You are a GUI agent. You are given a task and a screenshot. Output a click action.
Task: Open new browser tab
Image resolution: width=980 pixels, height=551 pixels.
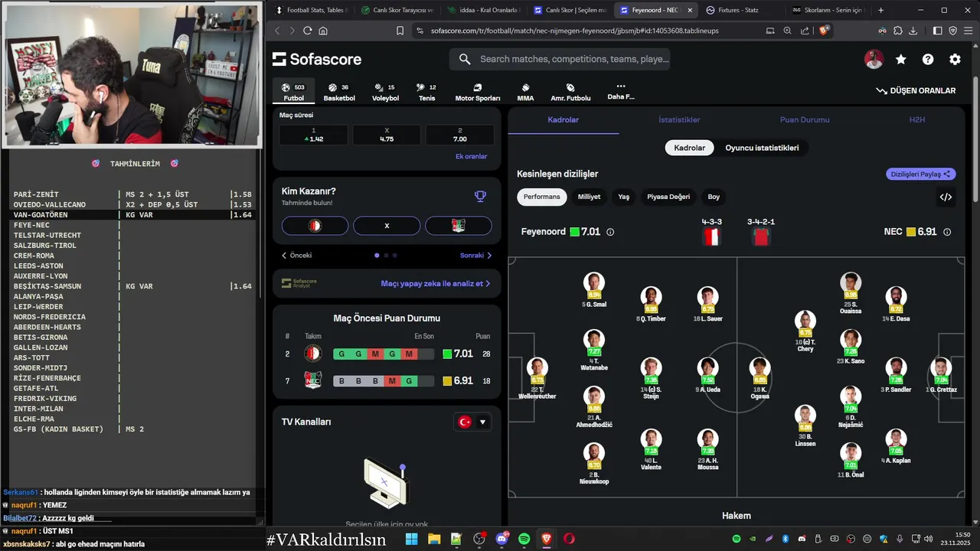(880, 10)
